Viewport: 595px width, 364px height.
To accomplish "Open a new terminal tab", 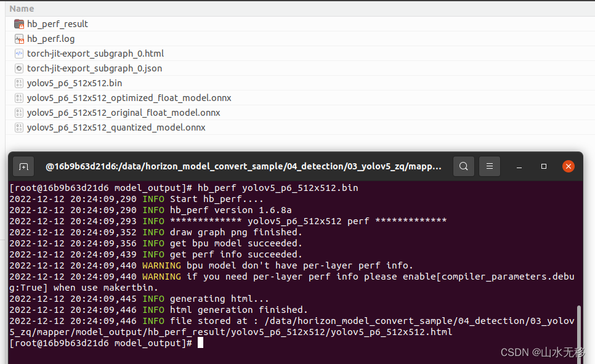I will click(x=23, y=166).
